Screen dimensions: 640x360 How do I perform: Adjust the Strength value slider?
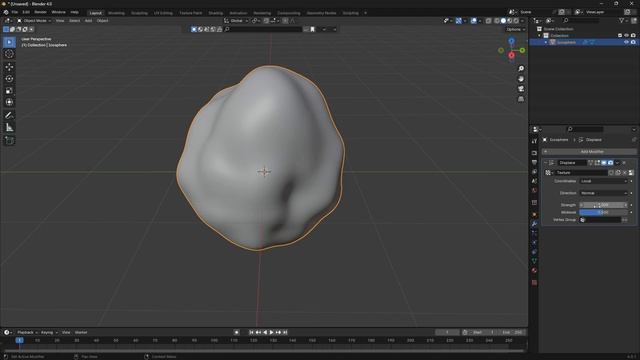point(603,205)
